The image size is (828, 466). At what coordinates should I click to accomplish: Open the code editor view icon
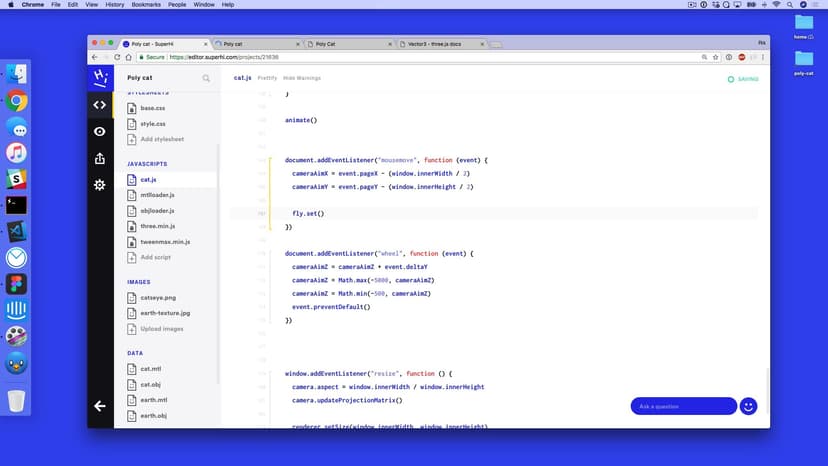tap(100, 104)
